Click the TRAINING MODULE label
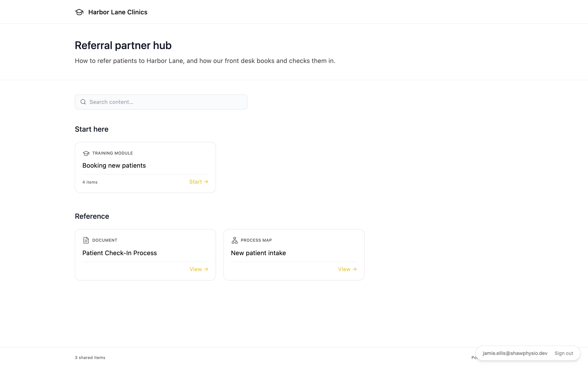The height and width of the screenshot is (368, 588). coord(112,153)
